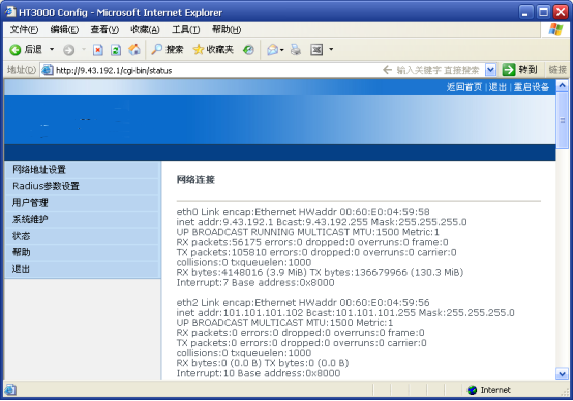573x401 pixels.
Task: Open the 工具(T) menu
Action: point(186,30)
